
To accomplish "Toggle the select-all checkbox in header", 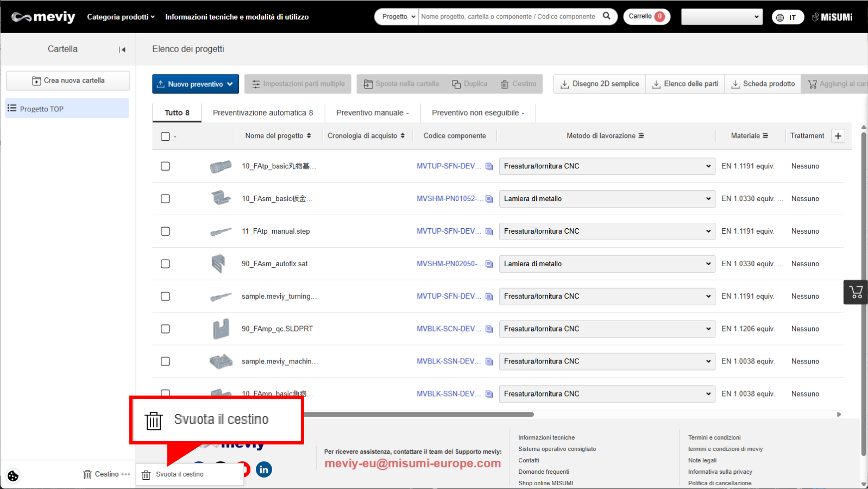I will coord(165,136).
